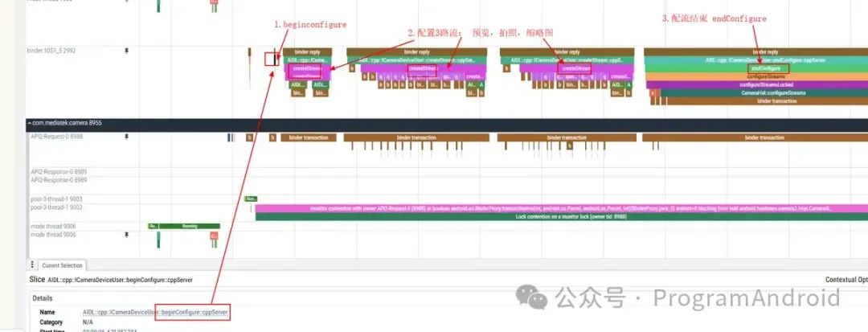Screen dimensions: 868x332
Task: Pin the API2-Request-0 8988 track
Action: coord(126,137)
